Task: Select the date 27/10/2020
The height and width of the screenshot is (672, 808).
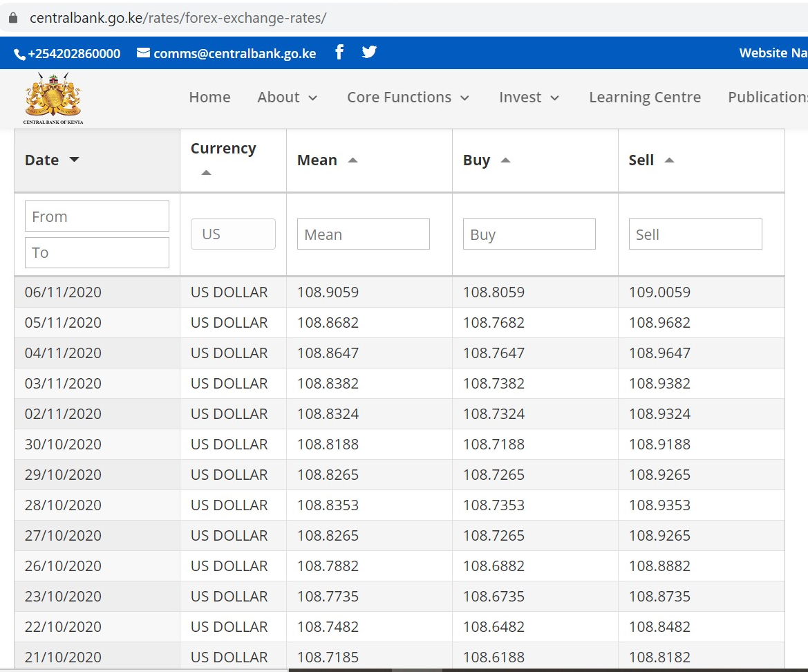Action: [63, 535]
